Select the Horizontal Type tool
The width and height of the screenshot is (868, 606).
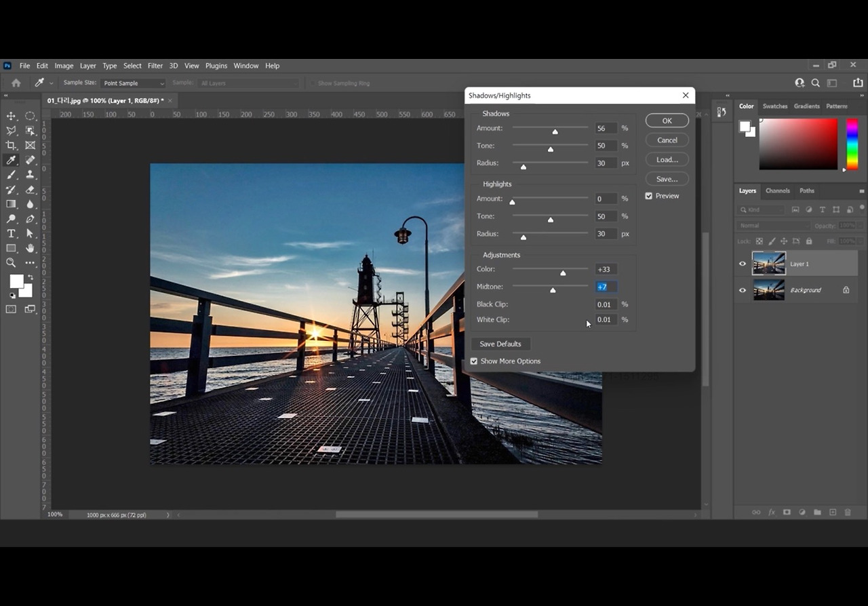[x=11, y=233]
